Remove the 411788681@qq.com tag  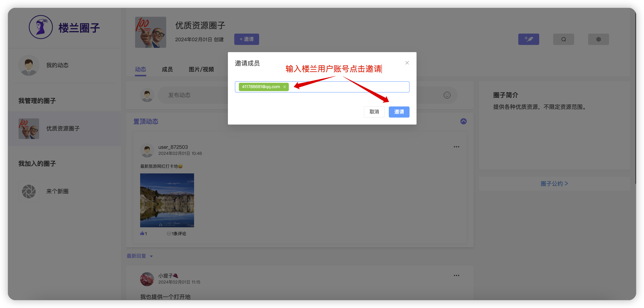[x=284, y=87]
